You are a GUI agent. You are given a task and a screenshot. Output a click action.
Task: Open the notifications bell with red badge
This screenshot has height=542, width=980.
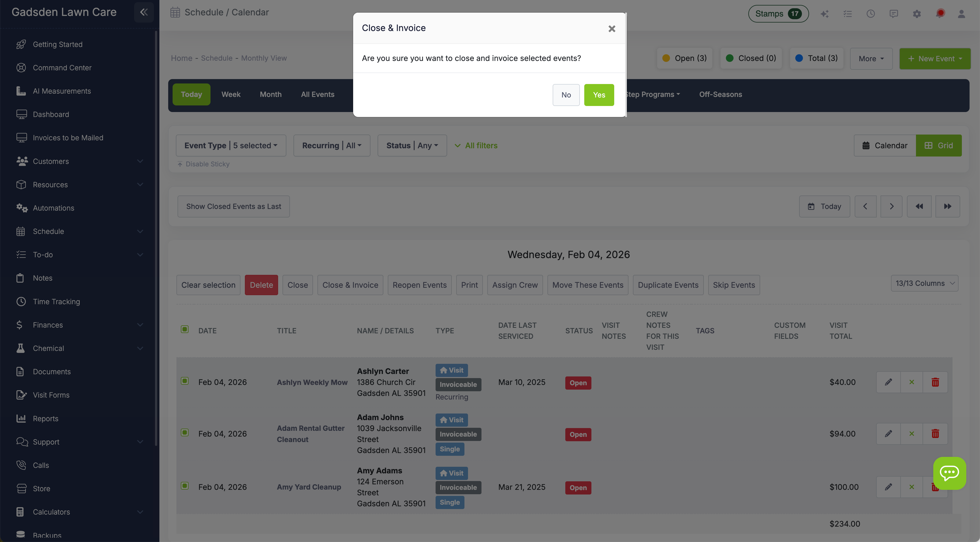pyautogui.click(x=940, y=14)
